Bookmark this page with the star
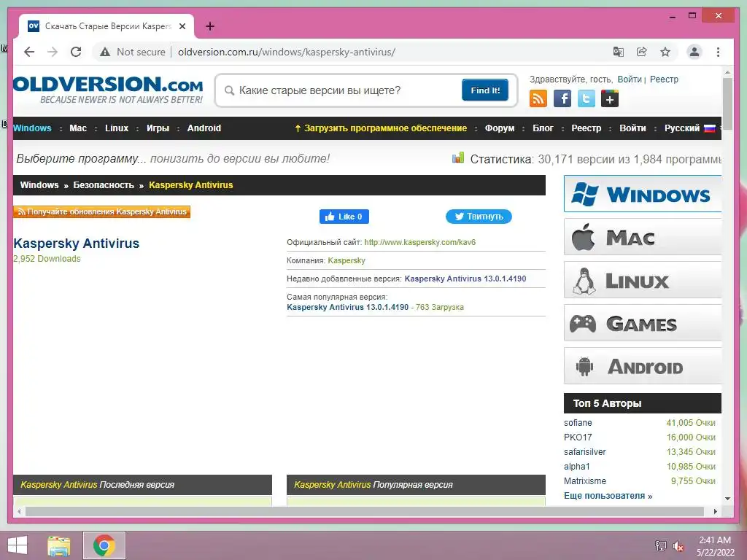Screen dimensions: 747x560 pyautogui.click(x=665, y=52)
